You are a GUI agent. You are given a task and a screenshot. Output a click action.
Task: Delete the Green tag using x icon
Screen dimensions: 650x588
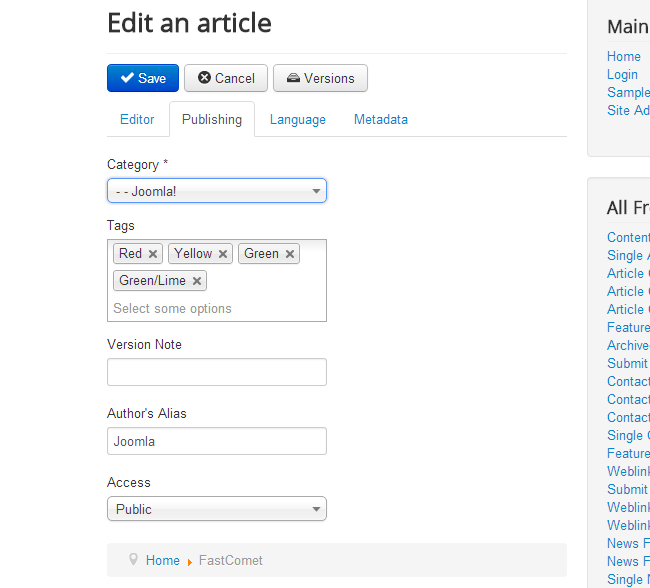290,254
